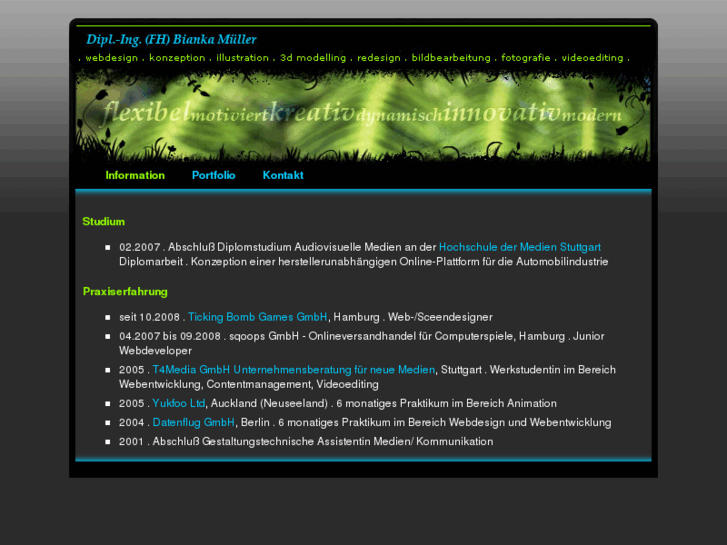Image resolution: width=727 pixels, height=545 pixels.
Task: Click the redesign keyword in tagline
Action: (x=379, y=58)
